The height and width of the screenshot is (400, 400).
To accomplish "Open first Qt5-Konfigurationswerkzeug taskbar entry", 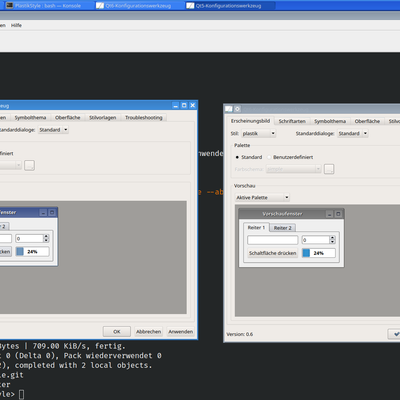I will pos(139,6).
